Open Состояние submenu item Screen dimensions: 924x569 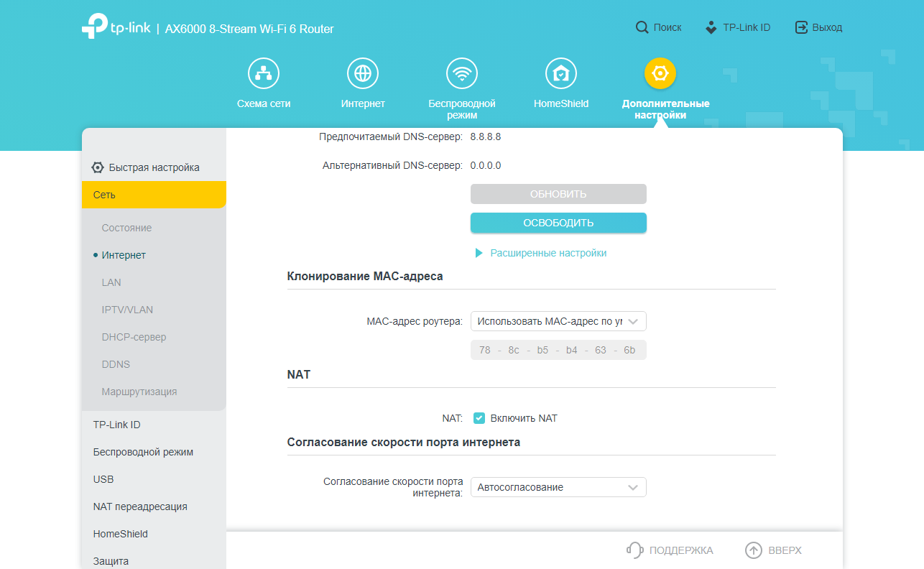point(126,228)
